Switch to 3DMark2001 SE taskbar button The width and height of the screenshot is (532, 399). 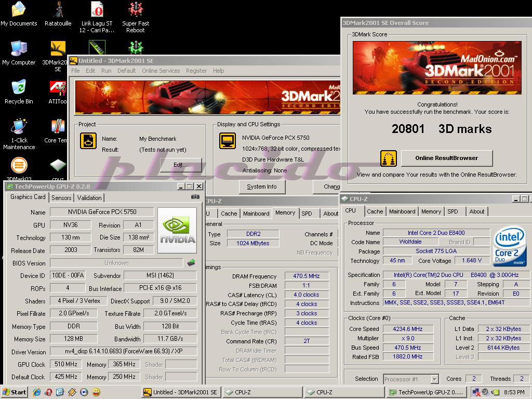(181, 392)
